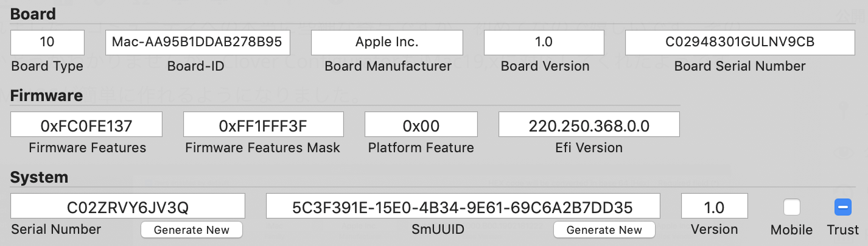Click the System section heading
The height and width of the screenshot is (246, 868).
coord(40,177)
